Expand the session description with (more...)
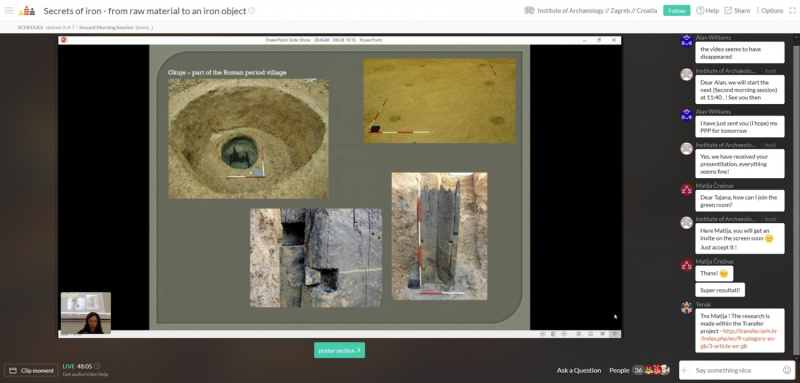 [x=144, y=27]
